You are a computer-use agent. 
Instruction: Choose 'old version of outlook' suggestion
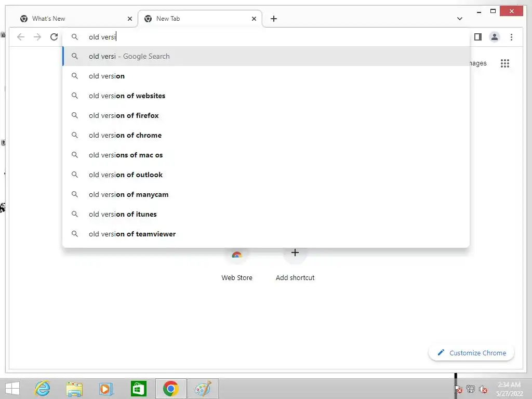click(x=267, y=175)
